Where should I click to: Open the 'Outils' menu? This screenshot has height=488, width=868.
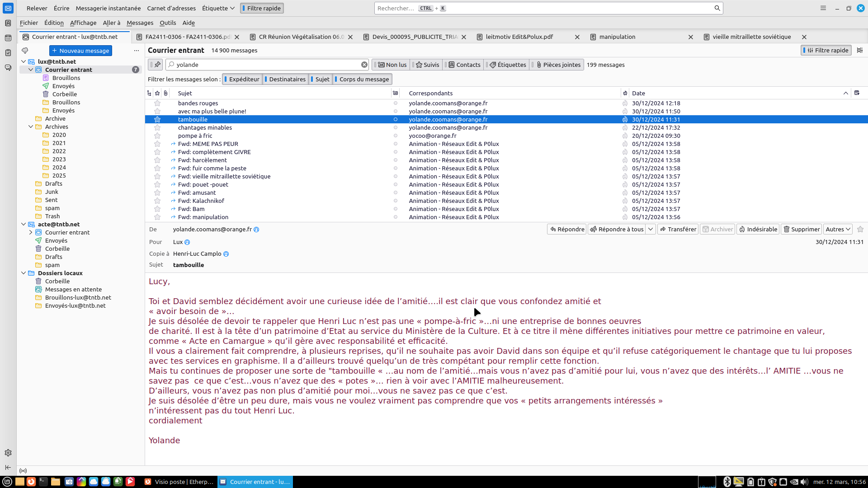tap(167, 23)
